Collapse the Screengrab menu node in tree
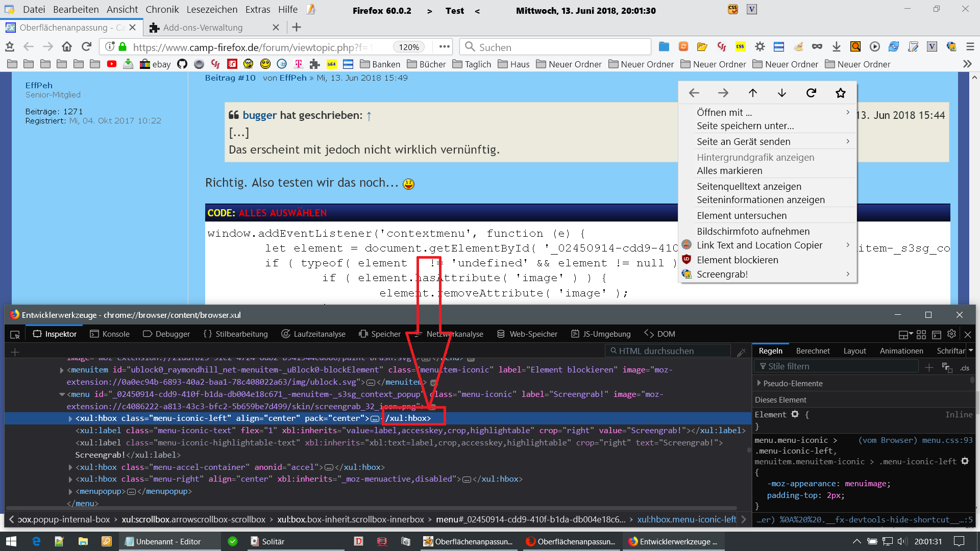980x551 pixels. pyautogui.click(x=62, y=394)
